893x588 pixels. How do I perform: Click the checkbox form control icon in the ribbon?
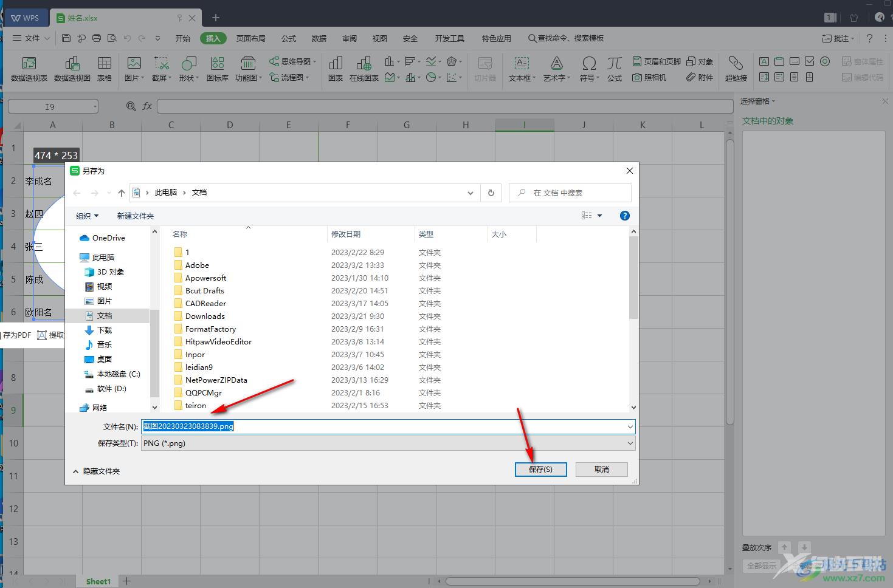810,61
